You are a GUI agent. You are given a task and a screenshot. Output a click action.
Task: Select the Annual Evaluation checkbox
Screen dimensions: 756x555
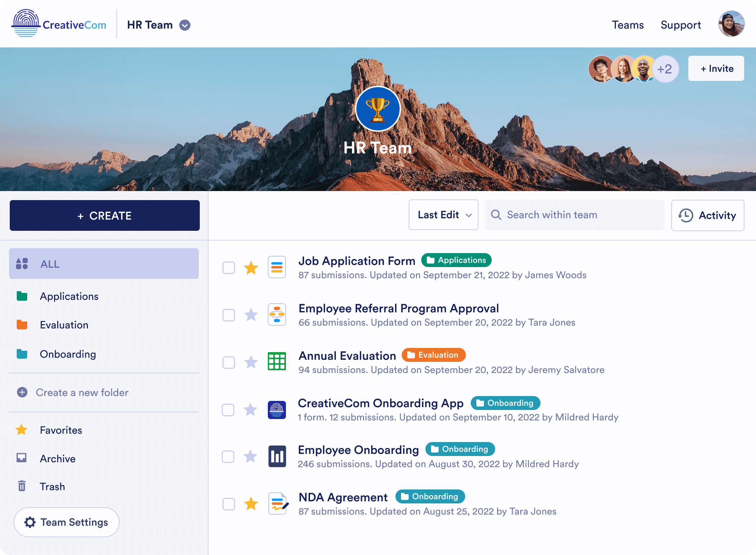pyautogui.click(x=229, y=363)
